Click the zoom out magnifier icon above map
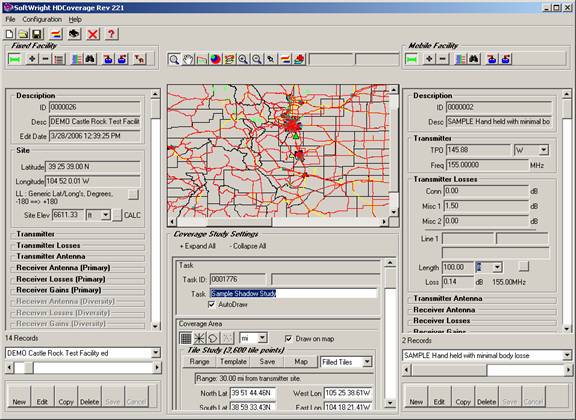This screenshot has height=420, width=576. 257,59
